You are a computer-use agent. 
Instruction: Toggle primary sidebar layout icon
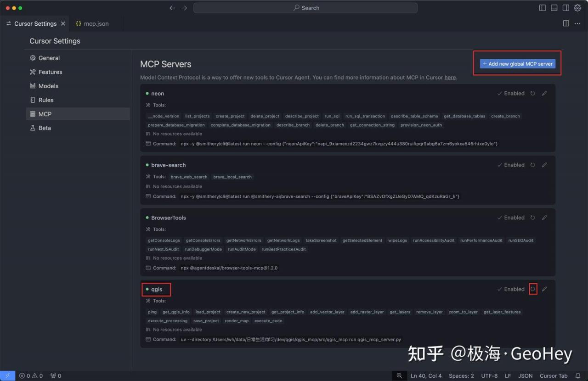543,8
